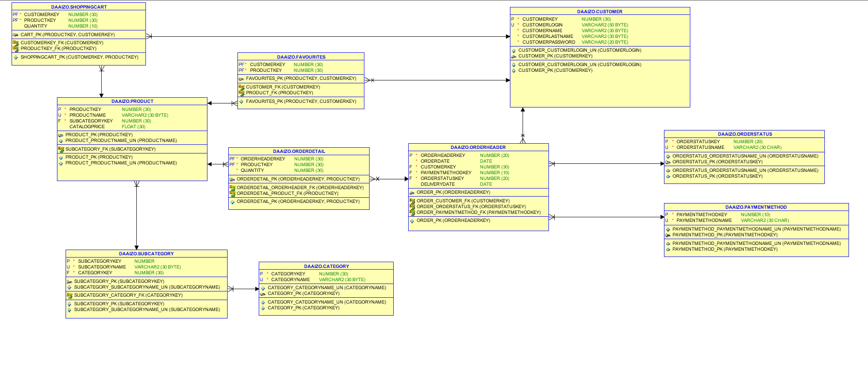Select the DAAIZO.ORDERDETAIL table title
Viewport: 868px width, 391px height.
pos(299,151)
